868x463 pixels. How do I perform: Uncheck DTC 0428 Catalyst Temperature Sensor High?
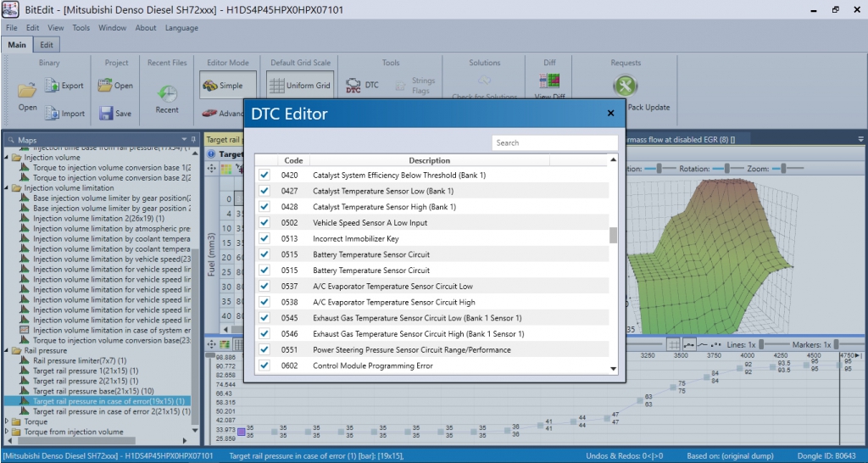coord(264,207)
